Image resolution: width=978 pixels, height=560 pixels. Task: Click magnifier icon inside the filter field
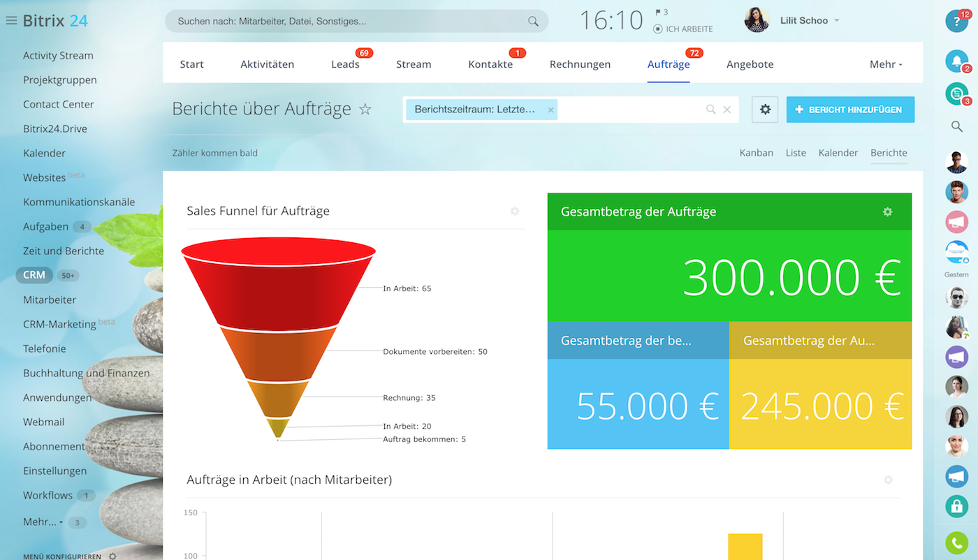(x=710, y=110)
